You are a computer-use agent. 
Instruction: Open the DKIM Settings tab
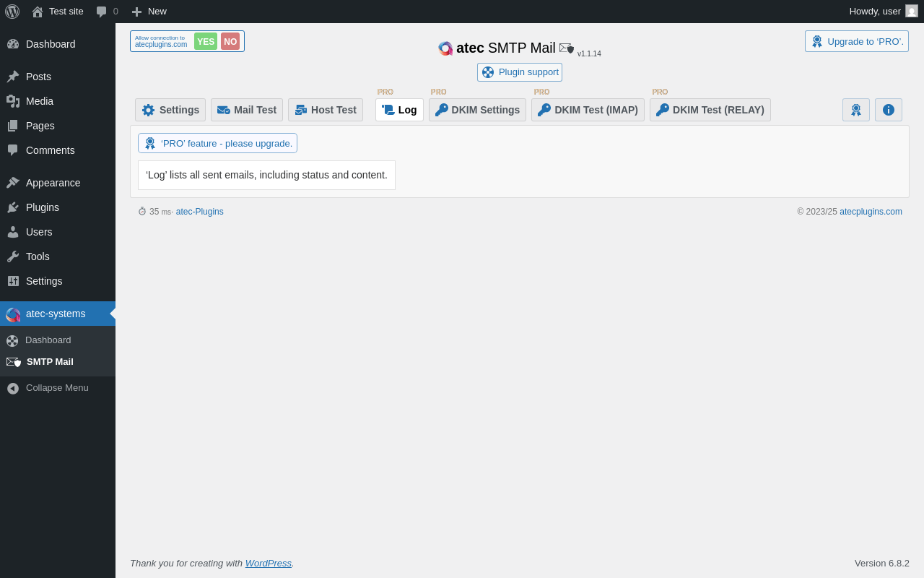click(x=477, y=110)
